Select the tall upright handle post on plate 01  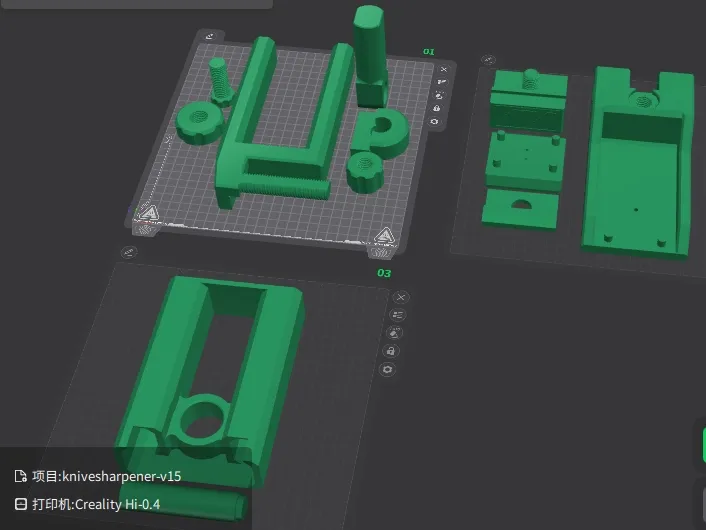[371, 54]
